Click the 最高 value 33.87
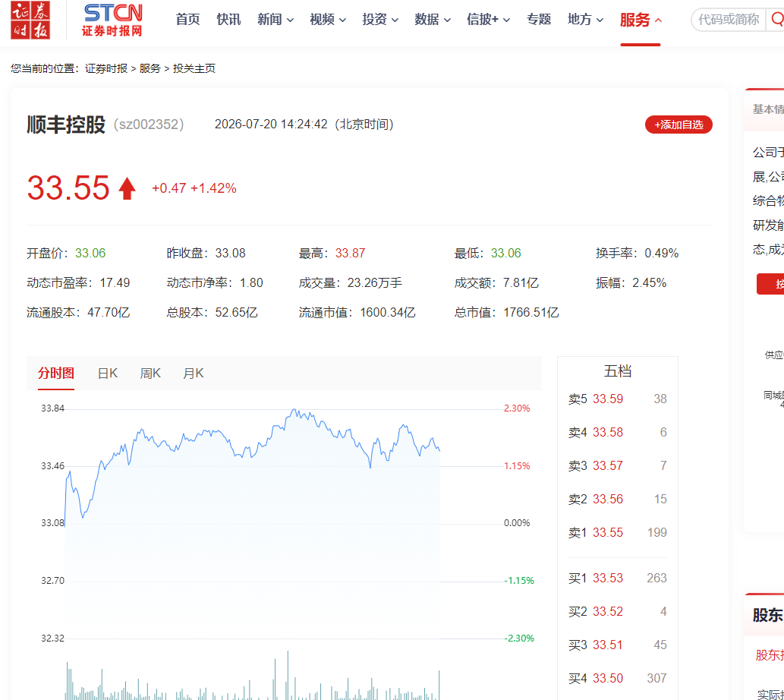This screenshot has width=784, height=700. tap(350, 254)
